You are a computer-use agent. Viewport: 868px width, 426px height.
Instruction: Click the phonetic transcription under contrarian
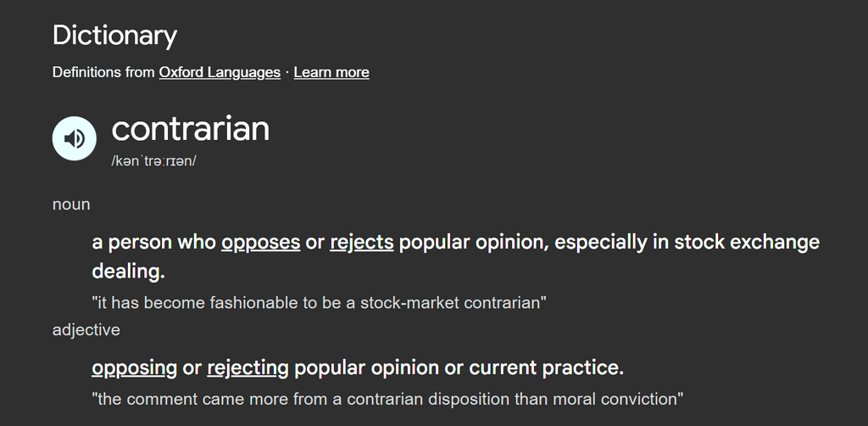pyautogui.click(x=154, y=161)
